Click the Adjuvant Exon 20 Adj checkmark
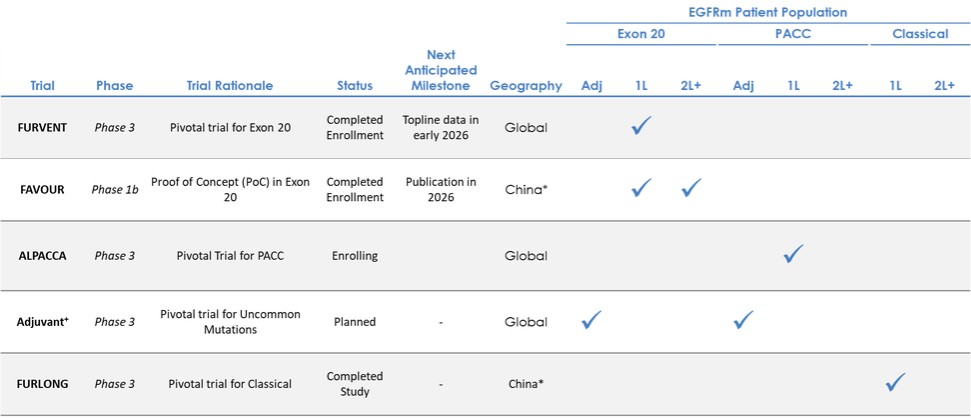The height and width of the screenshot is (420, 971). [x=591, y=320]
